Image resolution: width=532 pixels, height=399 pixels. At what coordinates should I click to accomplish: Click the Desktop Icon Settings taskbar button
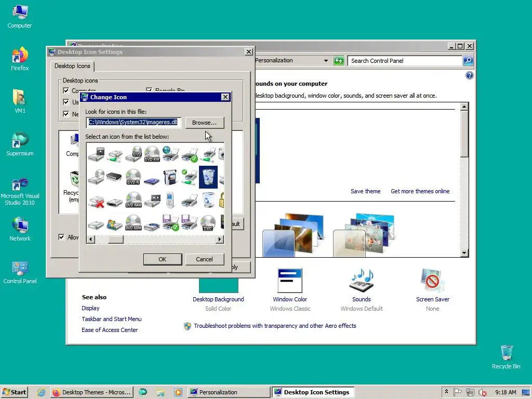pos(313,392)
